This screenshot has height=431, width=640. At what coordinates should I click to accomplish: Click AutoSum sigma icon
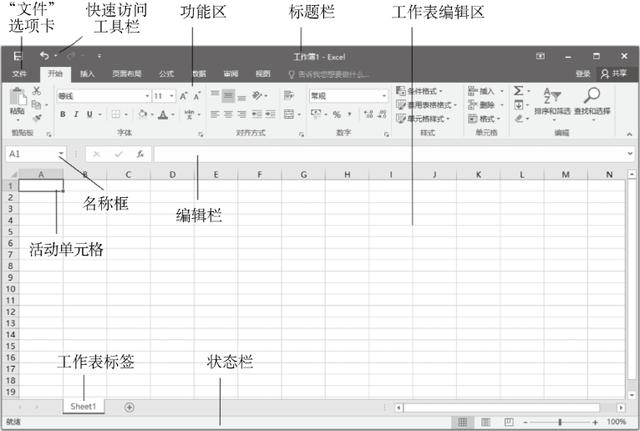[518, 91]
